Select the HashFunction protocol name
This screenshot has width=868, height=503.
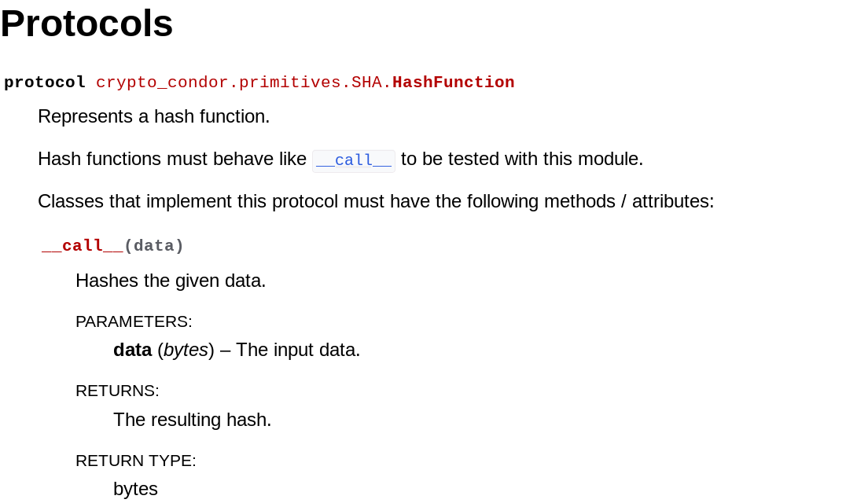[454, 83]
